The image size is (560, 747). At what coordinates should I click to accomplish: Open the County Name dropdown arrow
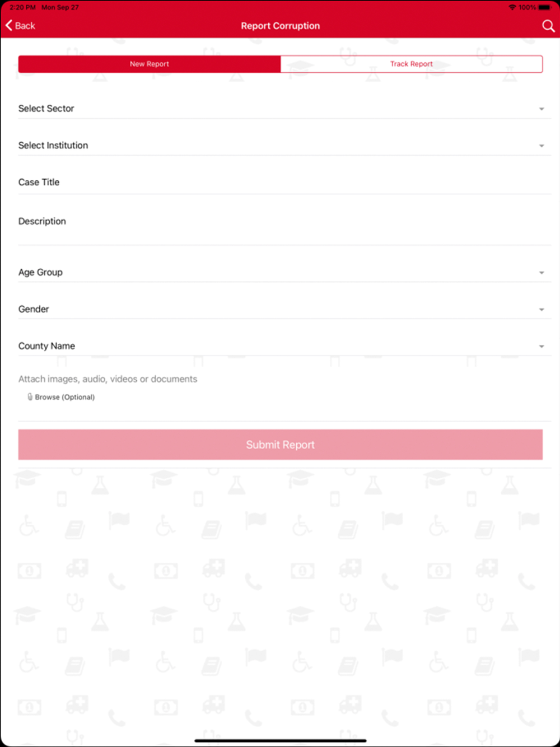coord(542,347)
